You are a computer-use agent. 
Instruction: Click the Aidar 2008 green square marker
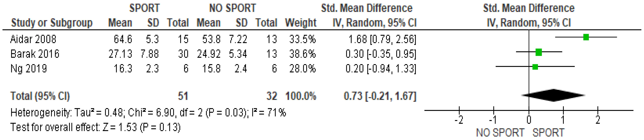coord(586,37)
